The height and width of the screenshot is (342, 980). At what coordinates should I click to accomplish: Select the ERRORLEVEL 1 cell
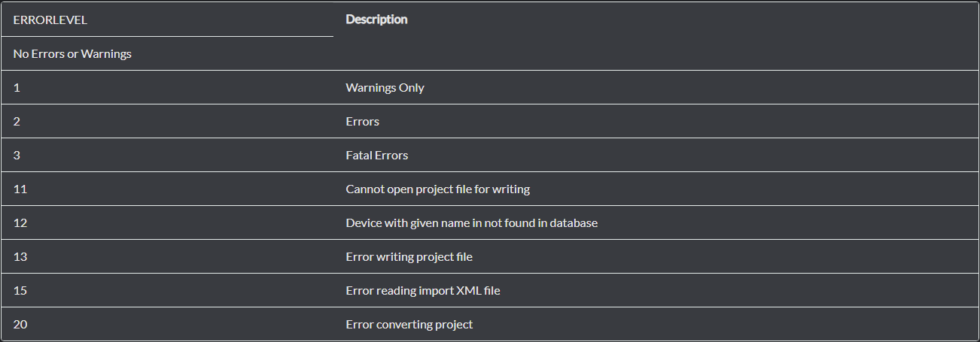tap(17, 88)
